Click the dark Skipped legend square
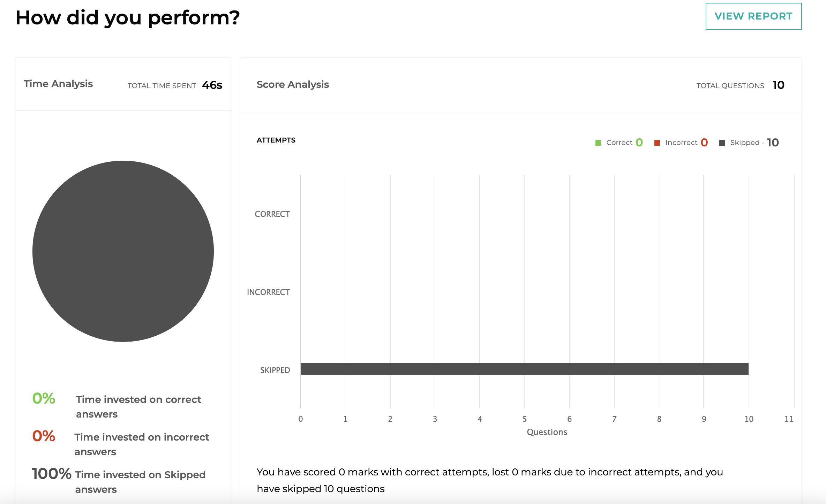 point(722,143)
